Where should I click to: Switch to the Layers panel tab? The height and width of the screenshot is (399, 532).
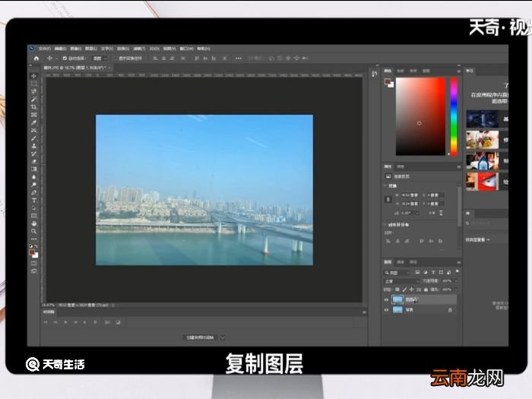pyautogui.click(x=388, y=262)
